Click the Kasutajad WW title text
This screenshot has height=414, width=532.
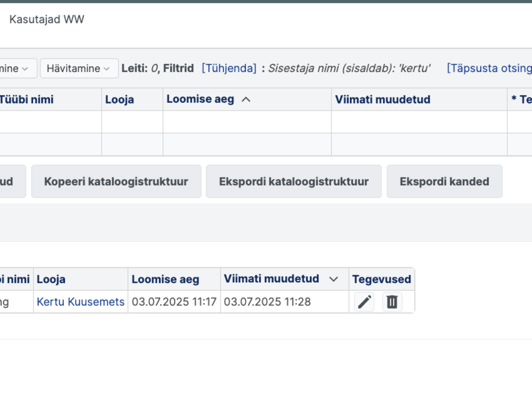47,20
